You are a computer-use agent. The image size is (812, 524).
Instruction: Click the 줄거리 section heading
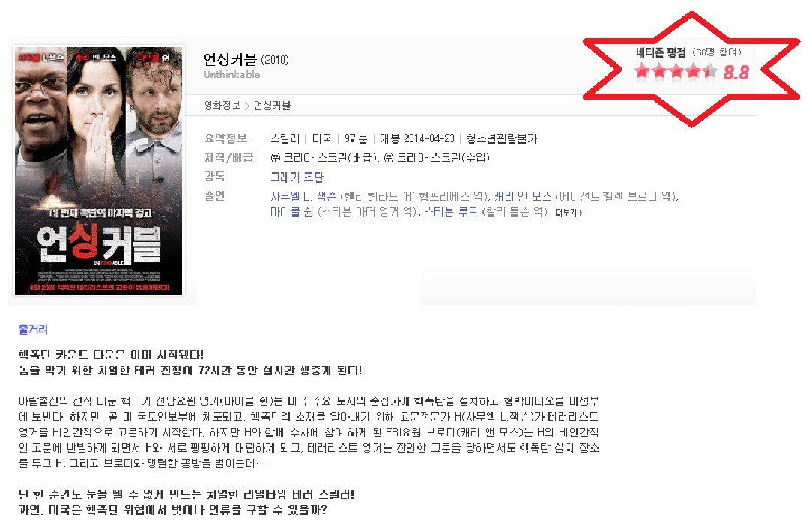[x=33, y=329]
